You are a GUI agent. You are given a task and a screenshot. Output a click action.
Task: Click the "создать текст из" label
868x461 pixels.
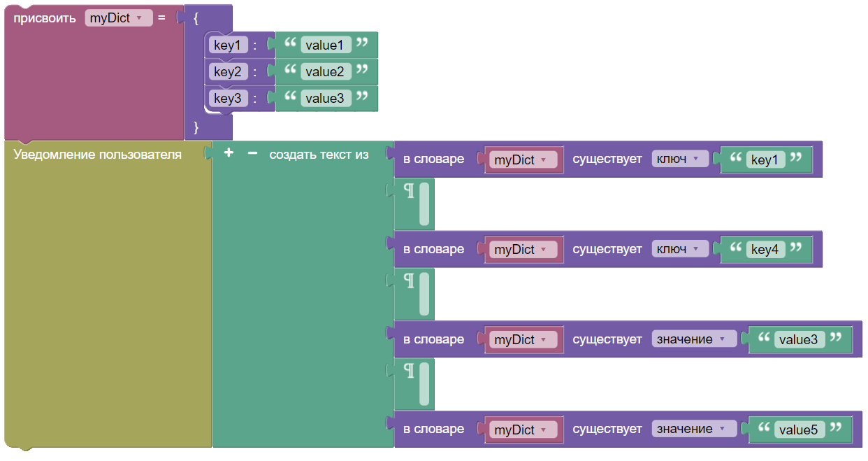(x=319, y=154)
